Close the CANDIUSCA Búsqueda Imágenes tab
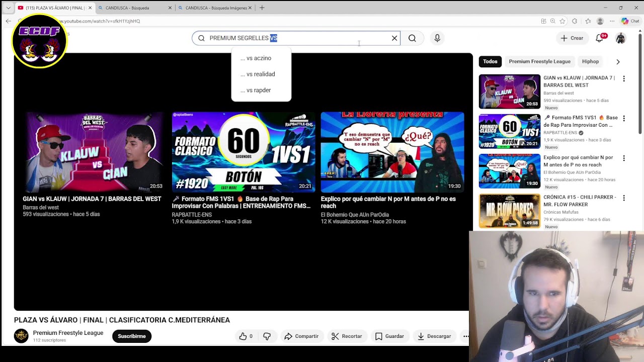Viewport: 644px width, 362px height. click(250, 8)
